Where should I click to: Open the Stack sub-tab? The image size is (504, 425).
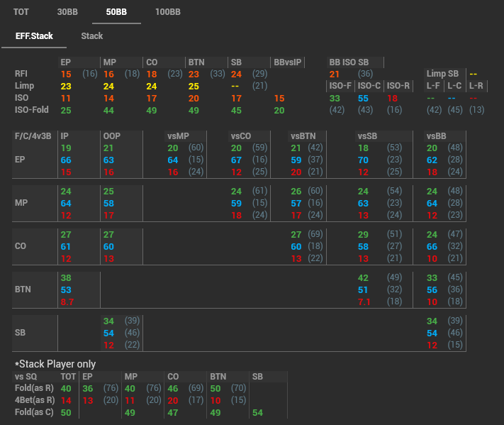[x=92, y=36]
